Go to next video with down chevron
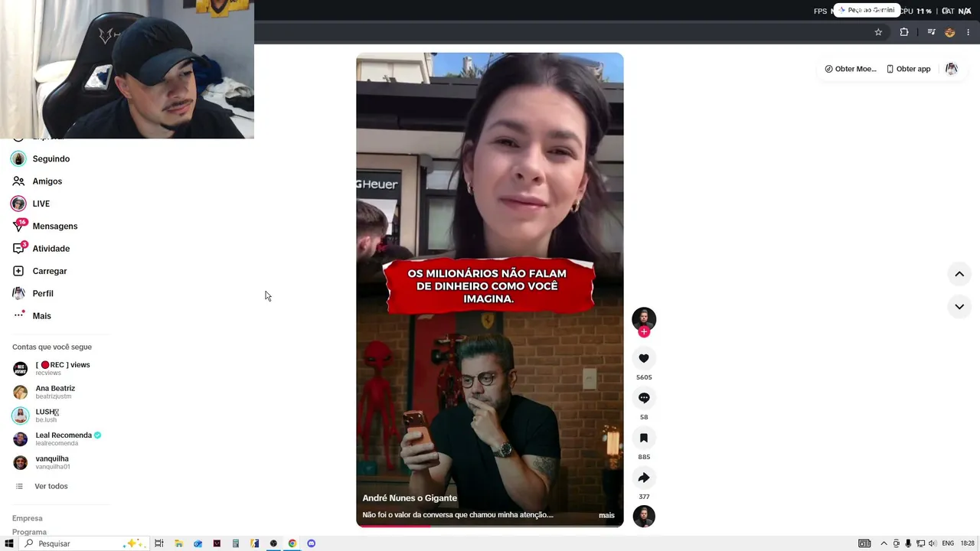The height and width of the screenshot is (551, 980). click(959, 307)
